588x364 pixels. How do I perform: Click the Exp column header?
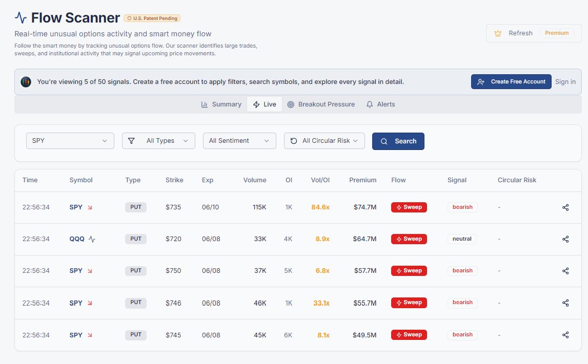[x=208, y=180]
